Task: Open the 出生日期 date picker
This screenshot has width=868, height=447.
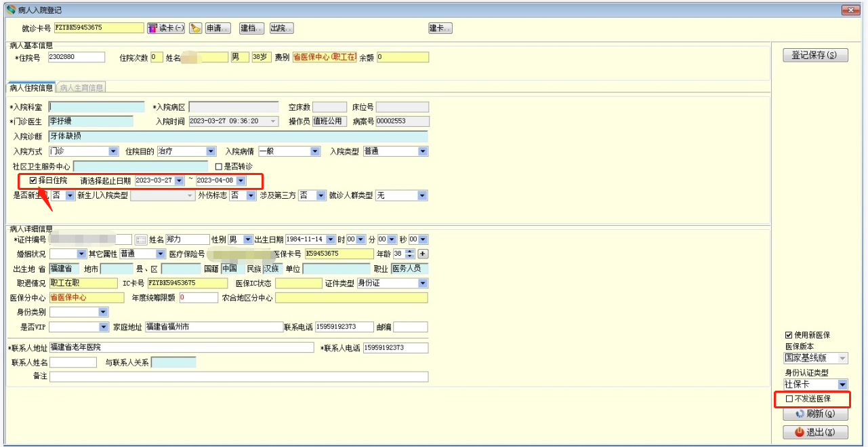Action: pyautogui.click(x=331, y=239)
